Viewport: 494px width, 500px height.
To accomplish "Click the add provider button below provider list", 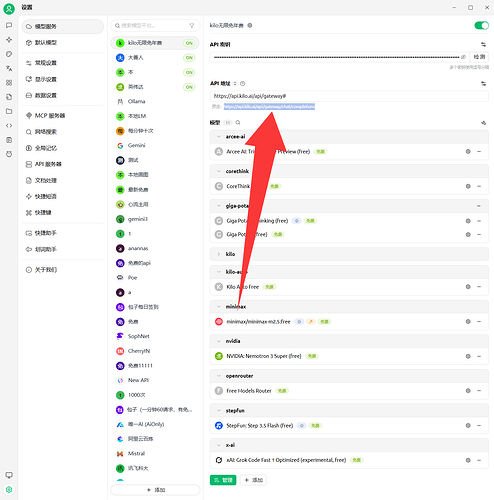I will (155, 490).
